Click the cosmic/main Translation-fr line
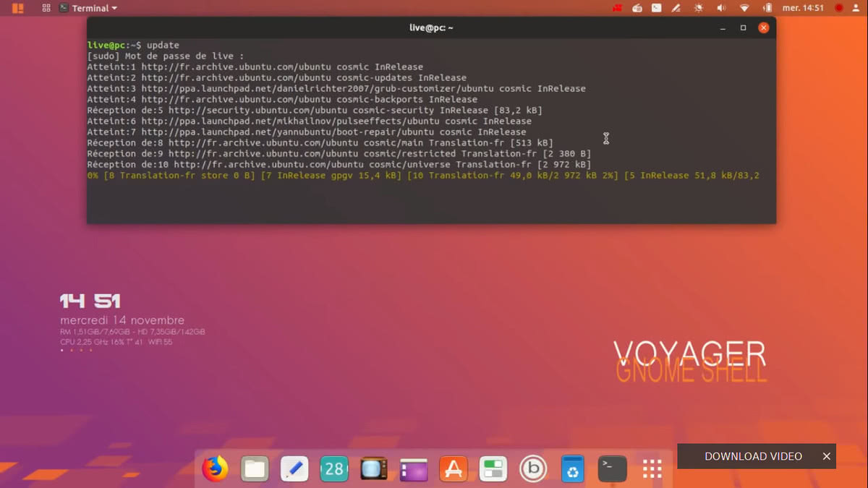 (x=320, y=142)
